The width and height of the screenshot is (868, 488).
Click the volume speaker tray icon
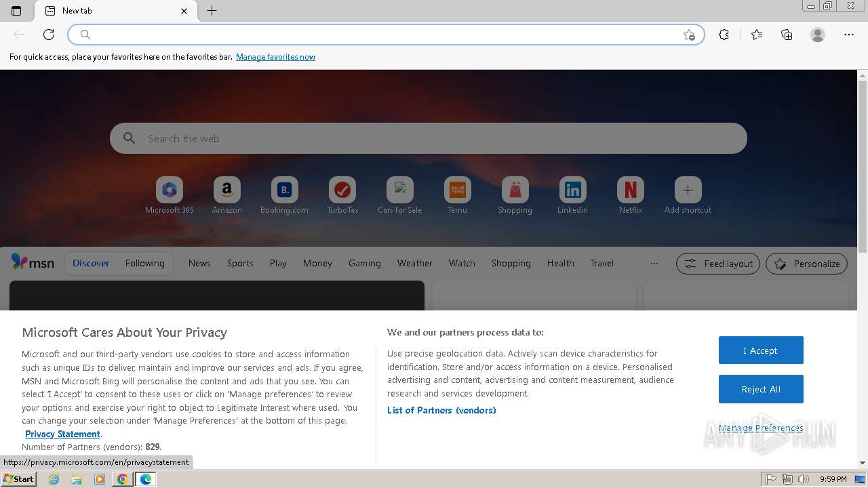804,479
